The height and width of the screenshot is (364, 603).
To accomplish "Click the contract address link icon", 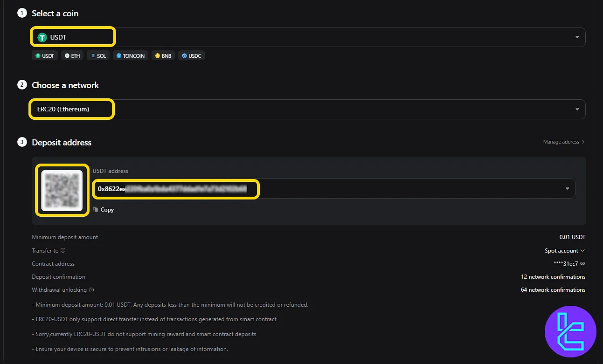I will coord(582,264).
